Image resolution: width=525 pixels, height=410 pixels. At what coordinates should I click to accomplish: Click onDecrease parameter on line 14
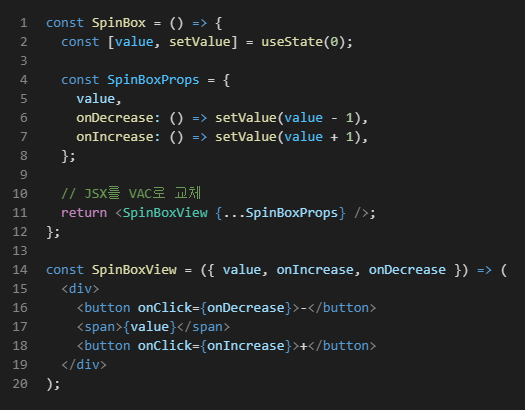[x=407, y=270]
